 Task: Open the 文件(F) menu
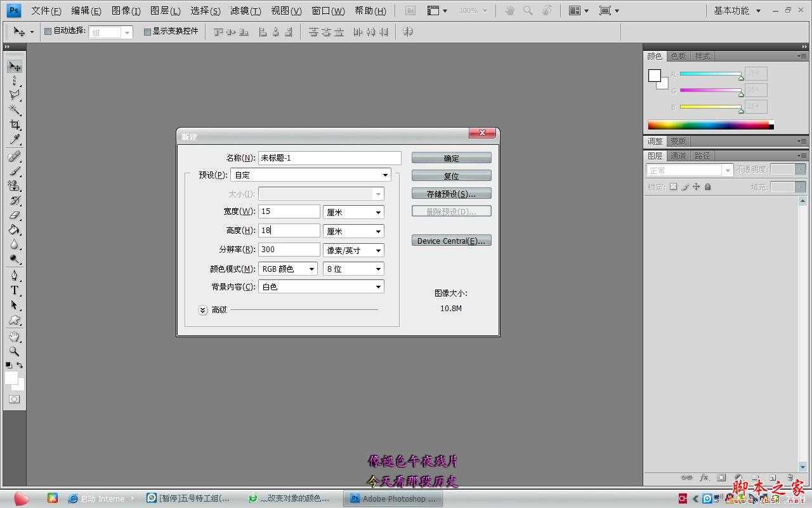(46, 11)
